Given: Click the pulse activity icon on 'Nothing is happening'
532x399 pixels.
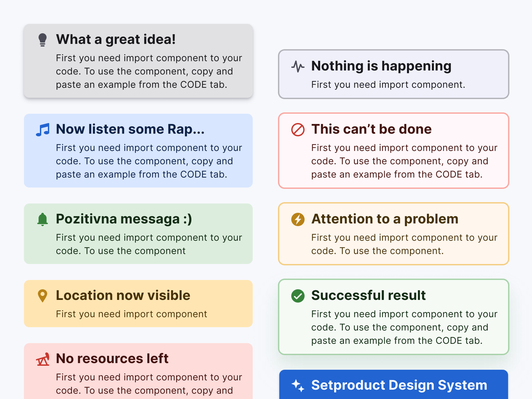Looking at the screenshot, I should pos(298,66).
